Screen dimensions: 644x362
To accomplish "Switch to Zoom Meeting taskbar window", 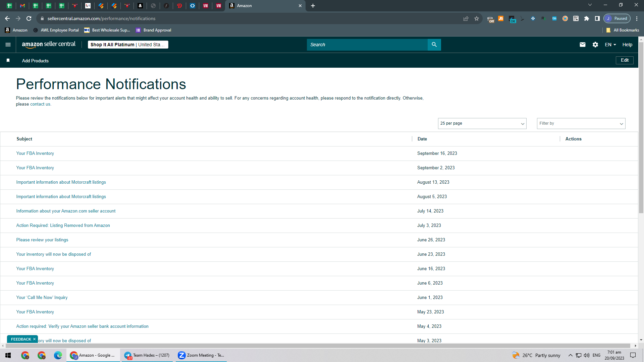I will [x=201, y=355].
